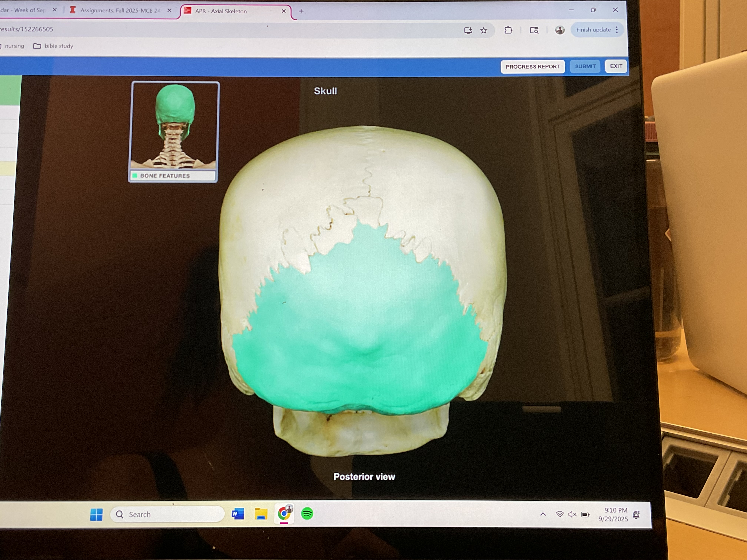
Task: Open the Chrome extensions puzzle icon
Action: [x=508, y=30]
